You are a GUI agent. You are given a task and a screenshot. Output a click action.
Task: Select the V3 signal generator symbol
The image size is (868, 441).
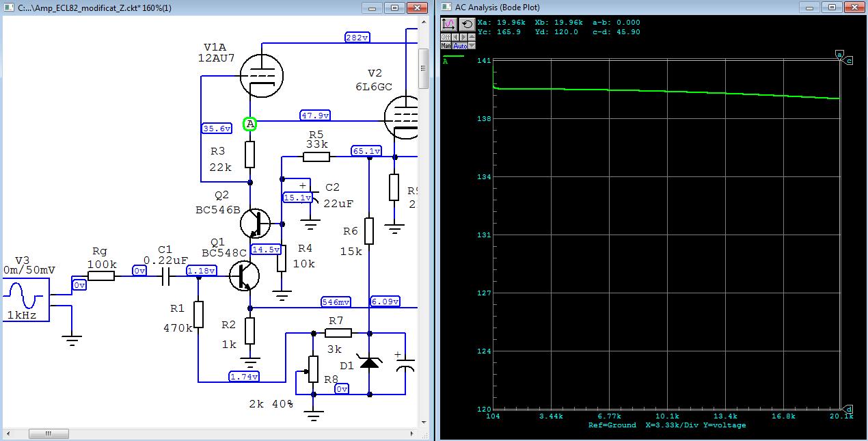25,299
